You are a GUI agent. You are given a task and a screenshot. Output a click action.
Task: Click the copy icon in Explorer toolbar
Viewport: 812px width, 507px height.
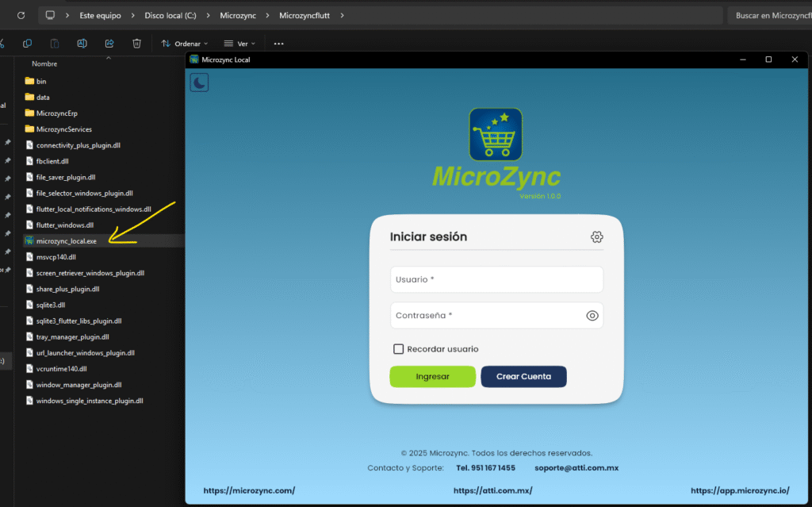tap(28, 44)
